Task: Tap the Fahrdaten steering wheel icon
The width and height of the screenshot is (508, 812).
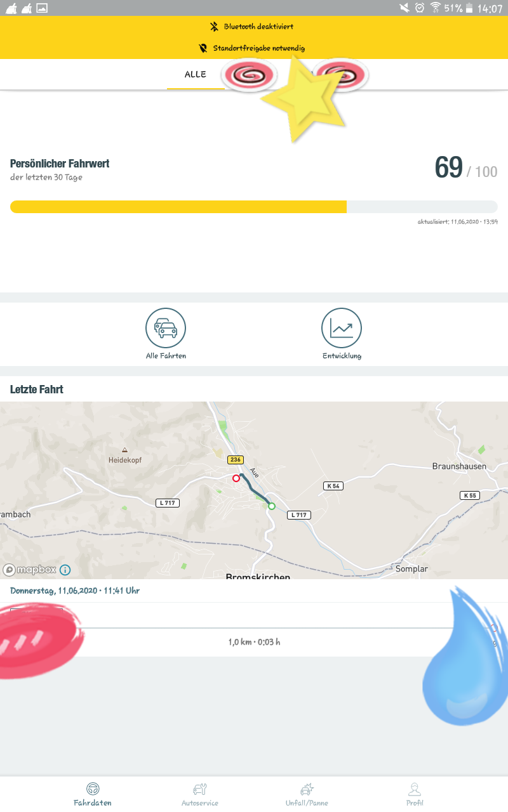Action: 93,789
